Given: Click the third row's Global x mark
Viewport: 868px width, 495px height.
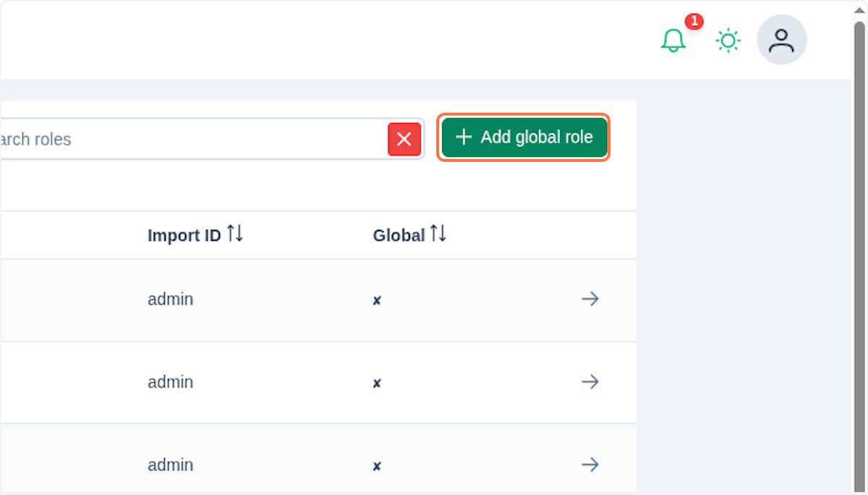Looking at the screenshot, I should pyautogui.click(x=377, y=466).
